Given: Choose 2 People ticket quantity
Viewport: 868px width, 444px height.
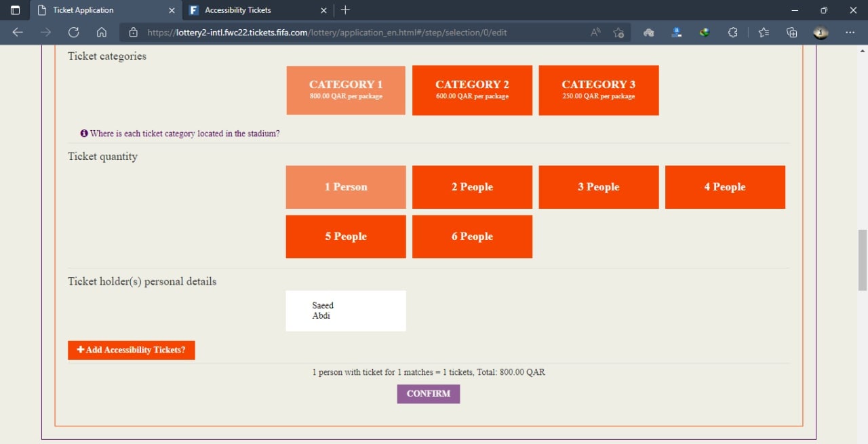Looking at the screenshot, I should pos(472,187).
